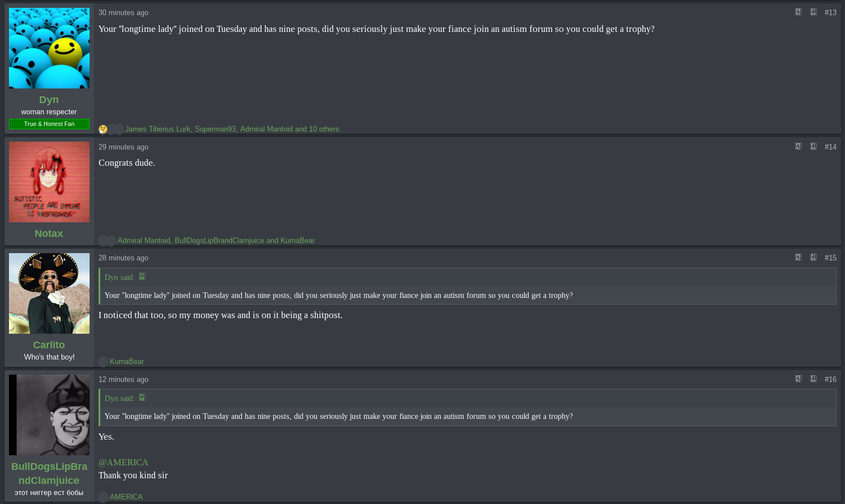Click the True & Honest Fan badge
The image size is (845, 504).
coord(49,124)
